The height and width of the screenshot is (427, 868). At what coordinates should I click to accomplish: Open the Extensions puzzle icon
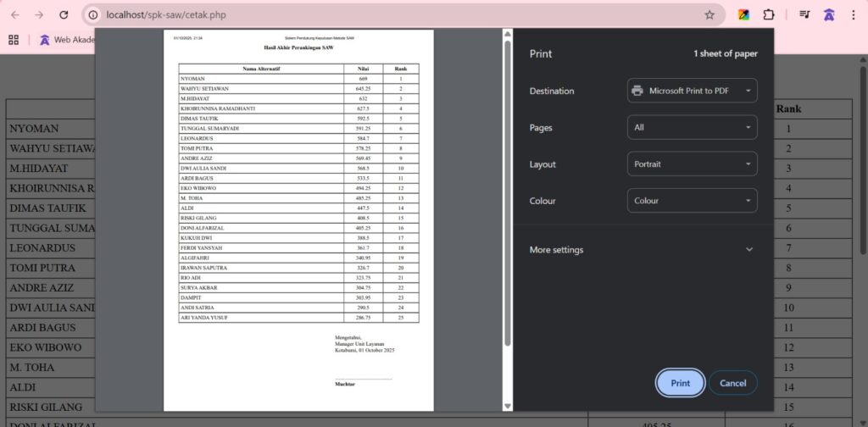point(769,14)
